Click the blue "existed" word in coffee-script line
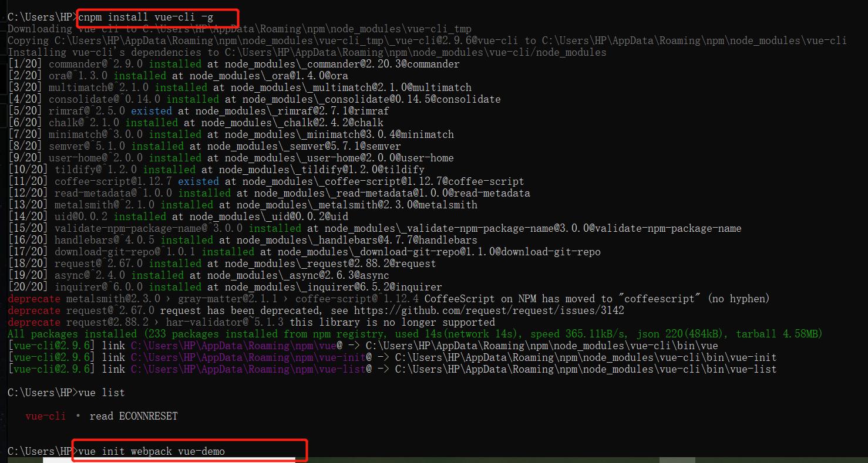 (x=199, y=181)
